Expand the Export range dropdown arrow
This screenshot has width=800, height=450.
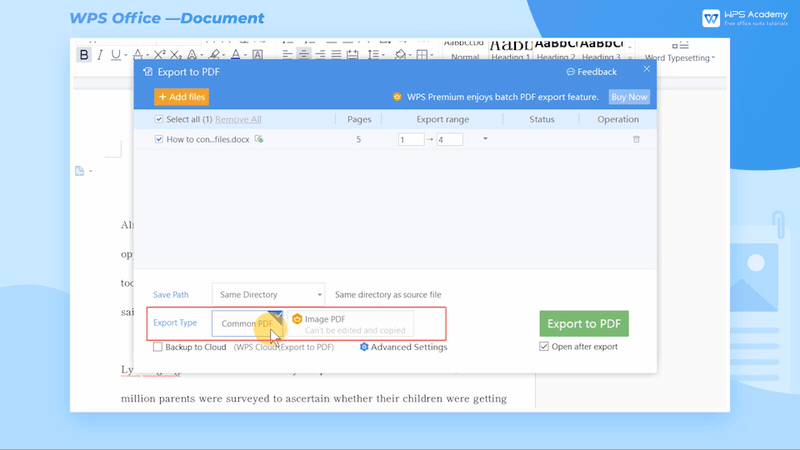click(486, 139)
